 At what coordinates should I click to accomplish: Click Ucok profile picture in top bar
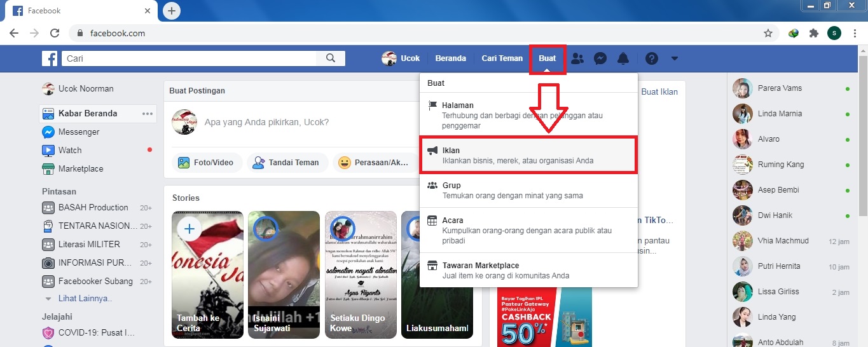389,58
